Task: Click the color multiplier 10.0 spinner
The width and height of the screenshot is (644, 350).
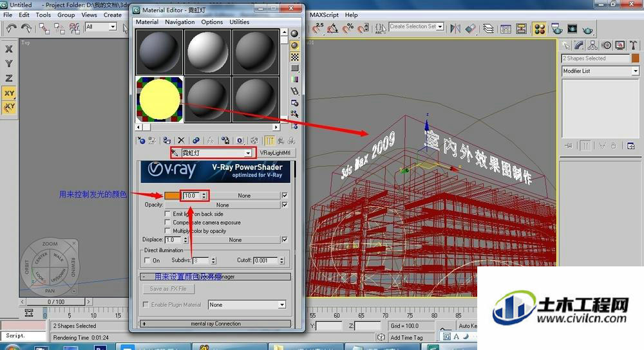Action: pos(204,196)
